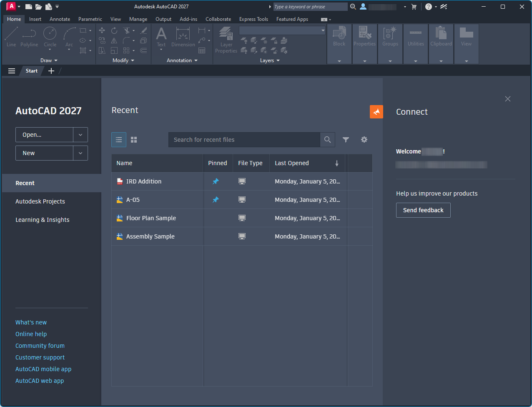
Task: Select the Start drawing tab
Action: pos(32,71)
